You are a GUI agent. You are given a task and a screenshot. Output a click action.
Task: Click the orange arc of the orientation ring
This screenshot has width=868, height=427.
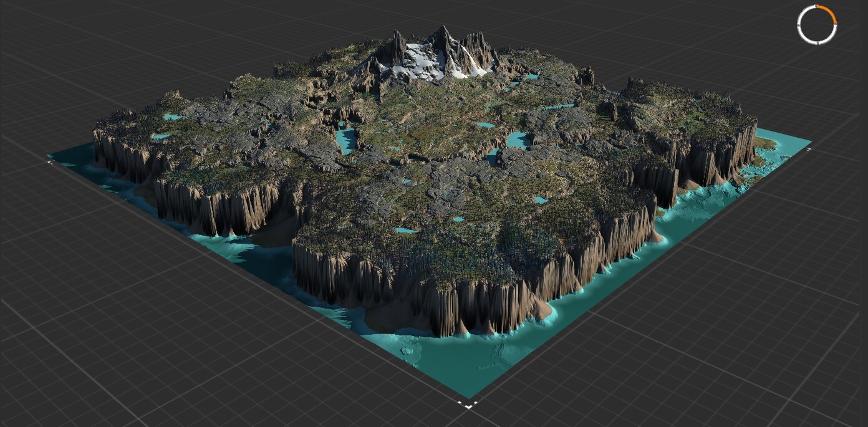click(830, 12)
